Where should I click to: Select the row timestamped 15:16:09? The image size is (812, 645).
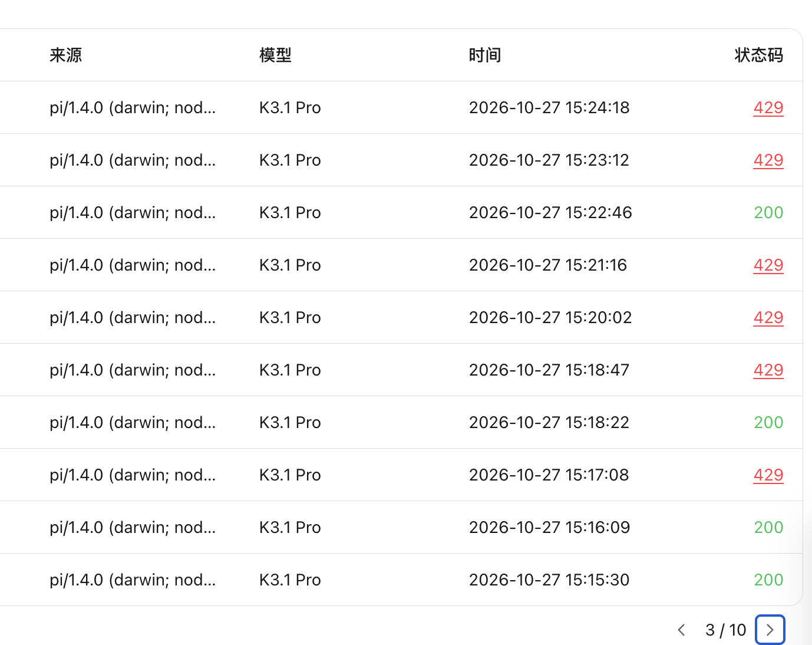[x=401, y=527]
